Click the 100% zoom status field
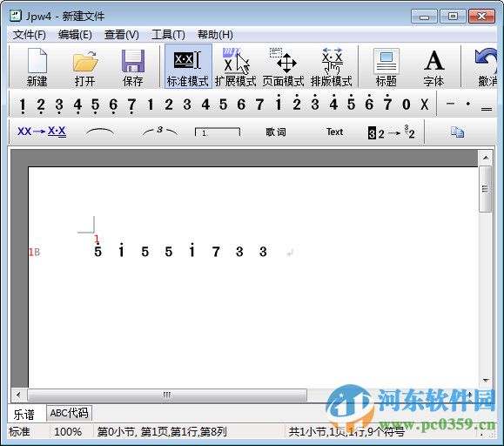 pos(68,431)
